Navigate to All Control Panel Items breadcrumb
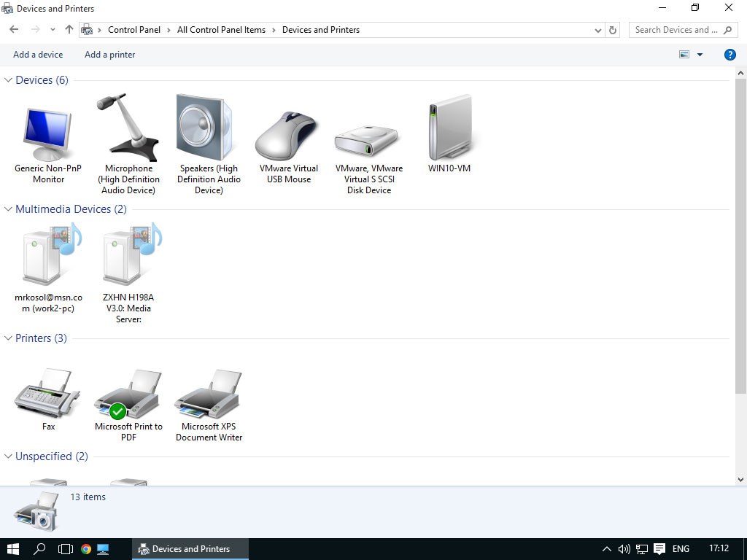Viewport: 747px width, 560px height. tap(221, 30)
